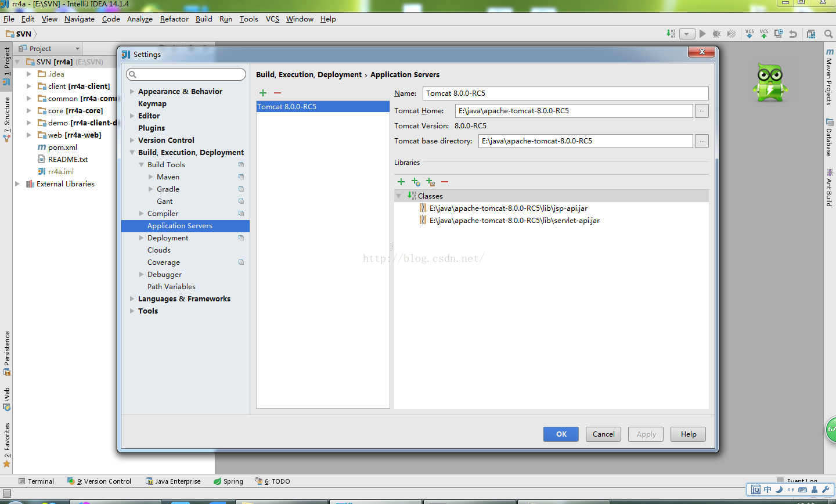836x504 pixels.
Task: Click the Cancel button
Action: [604, 434]
